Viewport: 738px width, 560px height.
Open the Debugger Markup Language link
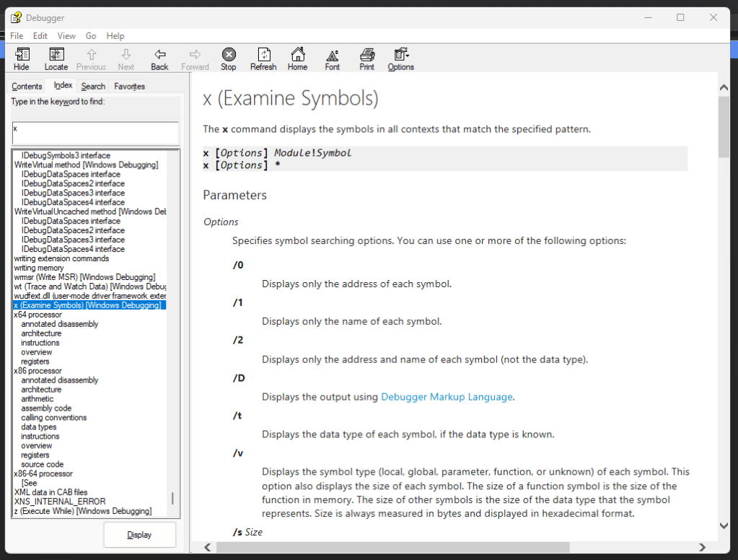[x=447, y=397]
